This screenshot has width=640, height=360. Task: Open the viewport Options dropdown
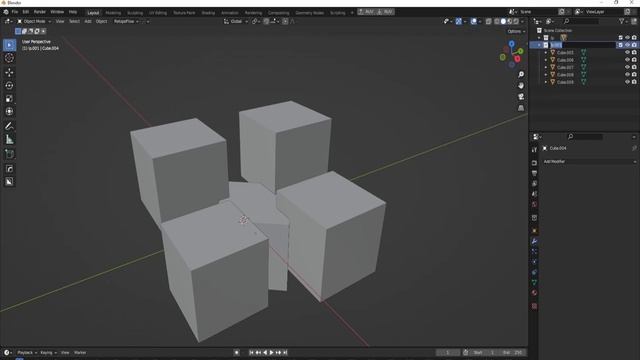click(x=516, y=31)
